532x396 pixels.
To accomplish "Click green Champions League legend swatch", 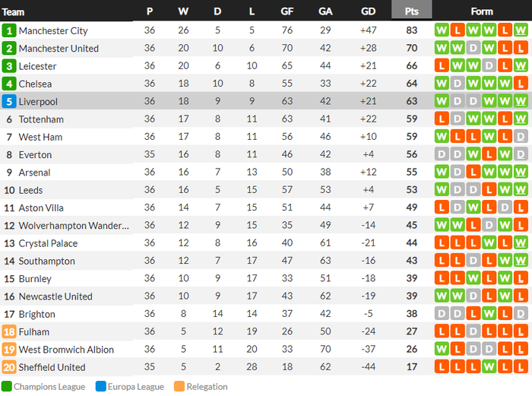I will (6, 387).
